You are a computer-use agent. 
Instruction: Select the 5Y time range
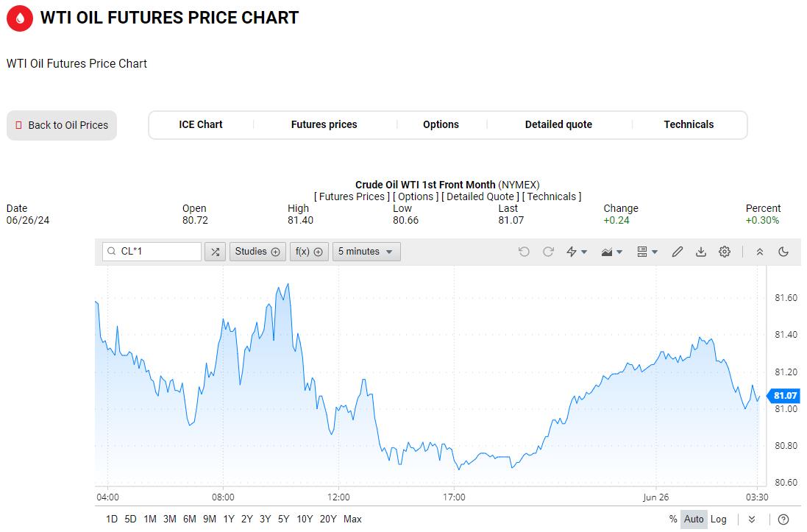coord(283,519)
